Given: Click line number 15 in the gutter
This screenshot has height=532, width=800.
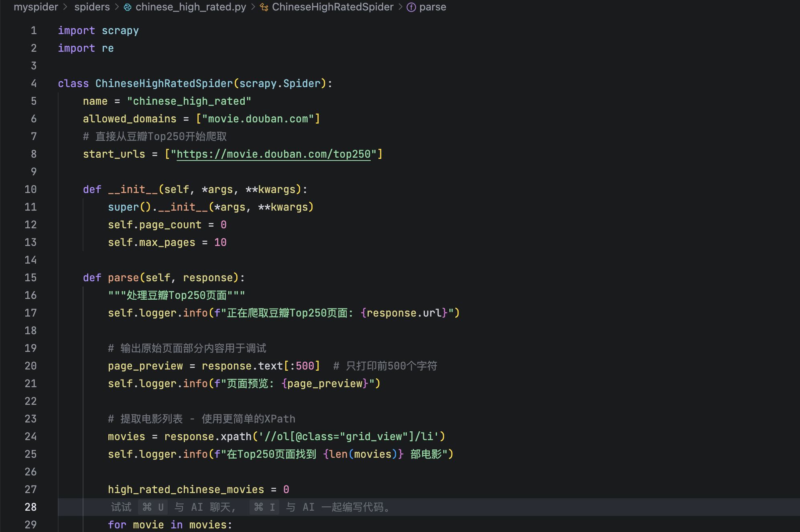Looking at the screenshot, I should click(31, 278).
